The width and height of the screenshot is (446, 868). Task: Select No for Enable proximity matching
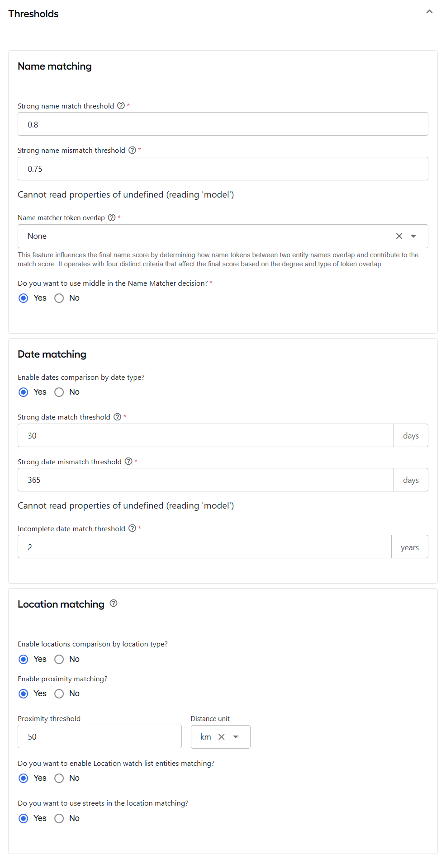(x=59, y=693)
